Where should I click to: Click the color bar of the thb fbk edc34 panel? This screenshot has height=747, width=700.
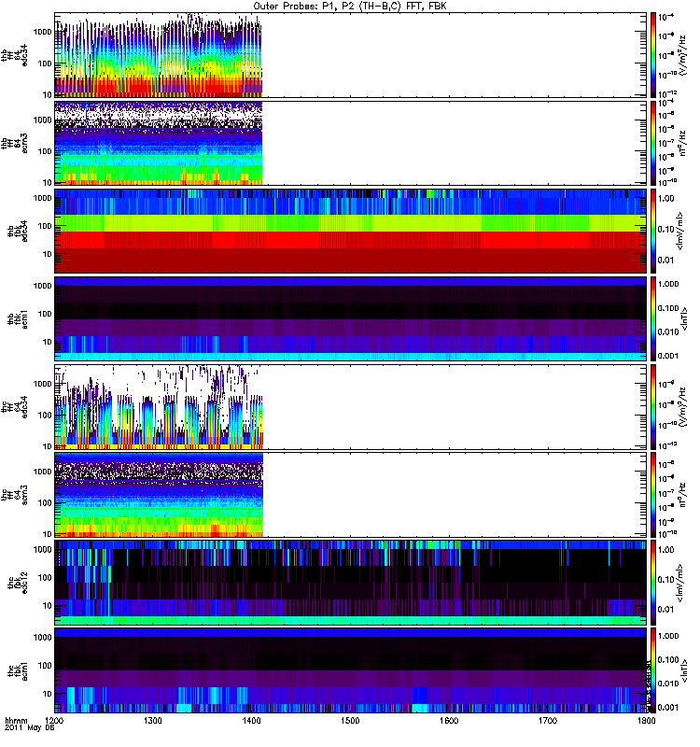point(653,231)
